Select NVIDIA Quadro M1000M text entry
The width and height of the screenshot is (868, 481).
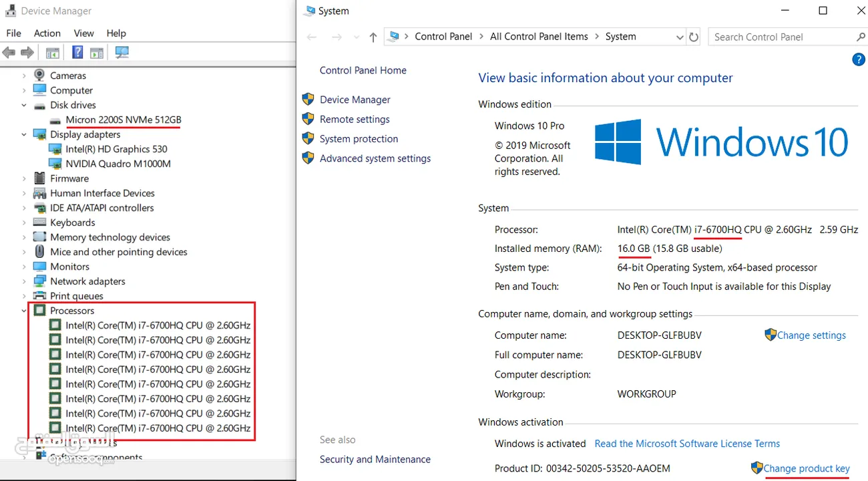(118, 164)
